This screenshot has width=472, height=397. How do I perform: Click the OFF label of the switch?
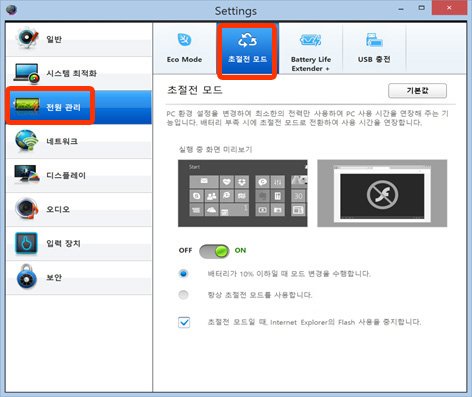(x=186, y=250)
